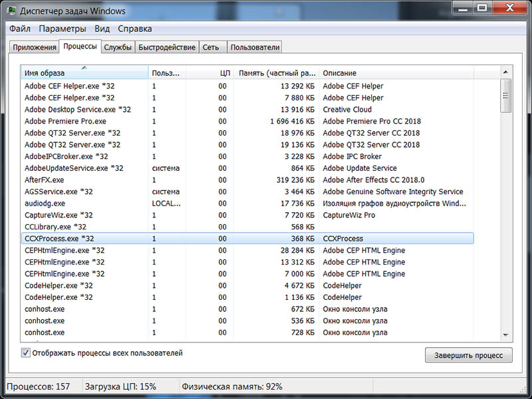This screenshot has height=399, width=532.
Task: Select the CCLibrary.exe *32 process
Action: pos(247,227)
